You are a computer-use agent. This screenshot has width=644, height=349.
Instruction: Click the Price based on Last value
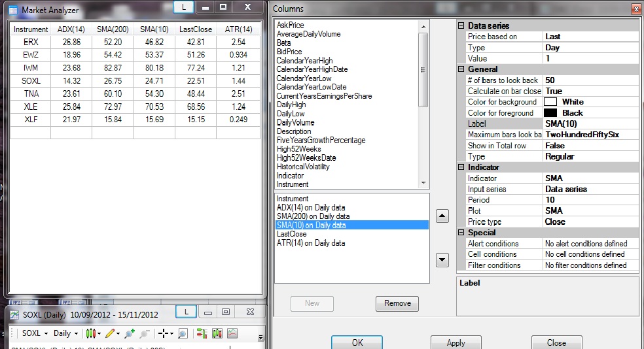point(590,37)
